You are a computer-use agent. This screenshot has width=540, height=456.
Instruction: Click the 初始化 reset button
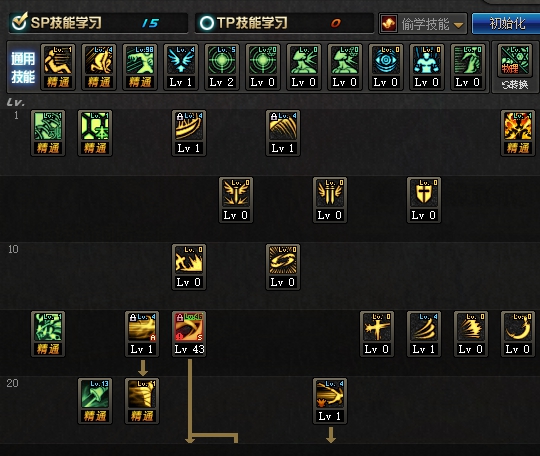point(507,23)
